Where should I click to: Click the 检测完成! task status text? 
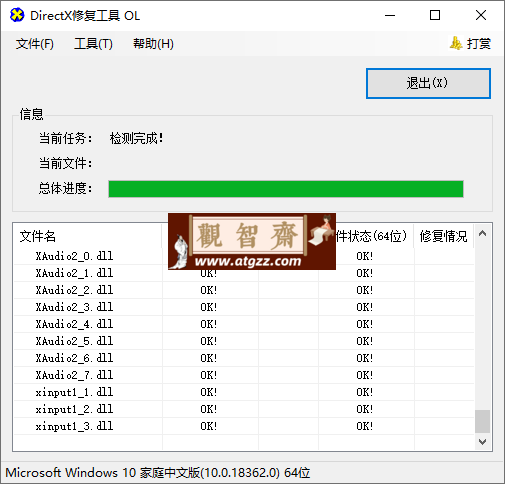pyautogui.click(x=136, y=138)
